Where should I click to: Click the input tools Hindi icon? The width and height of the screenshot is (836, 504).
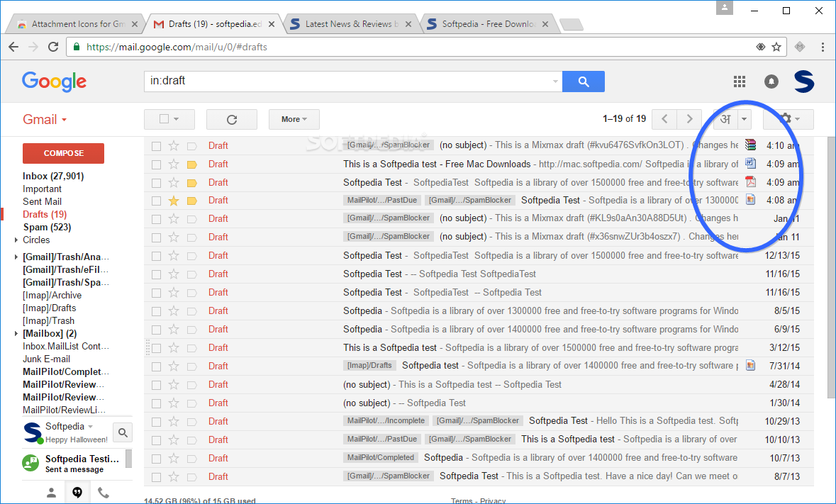click(725, 119)
